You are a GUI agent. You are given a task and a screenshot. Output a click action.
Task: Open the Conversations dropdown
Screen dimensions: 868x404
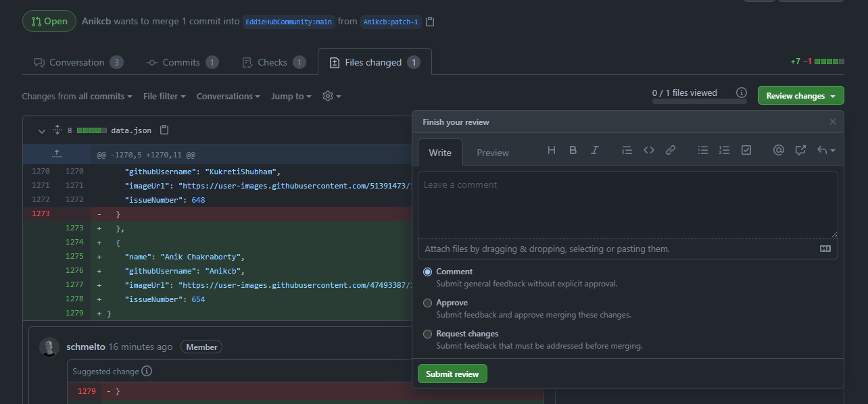[x=228, y=97]
